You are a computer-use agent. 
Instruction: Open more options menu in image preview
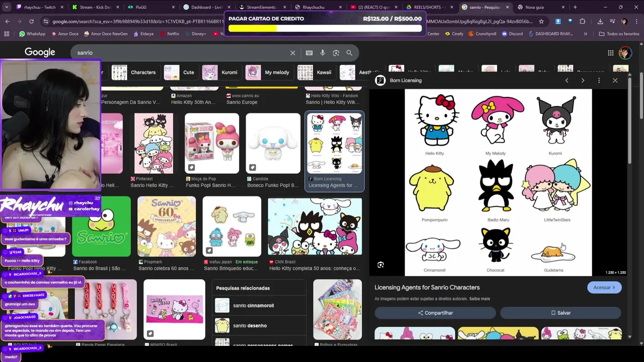pyautogui.click(x=599, y=80)
